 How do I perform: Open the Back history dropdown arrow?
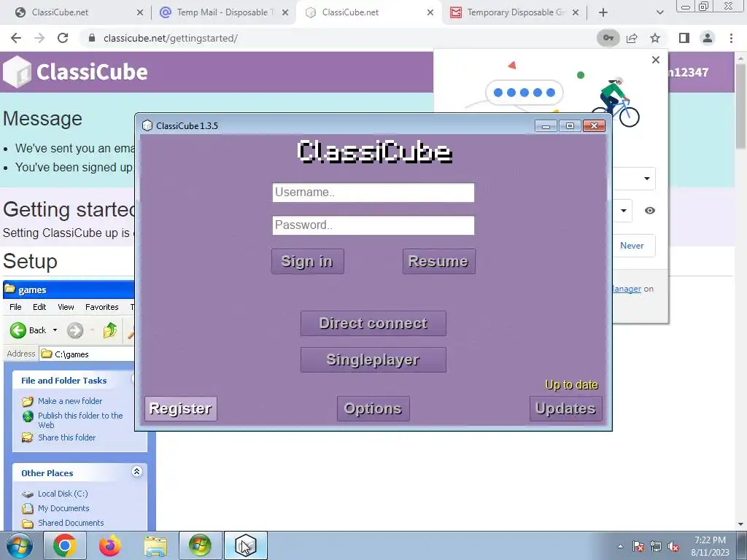(55, 330)
